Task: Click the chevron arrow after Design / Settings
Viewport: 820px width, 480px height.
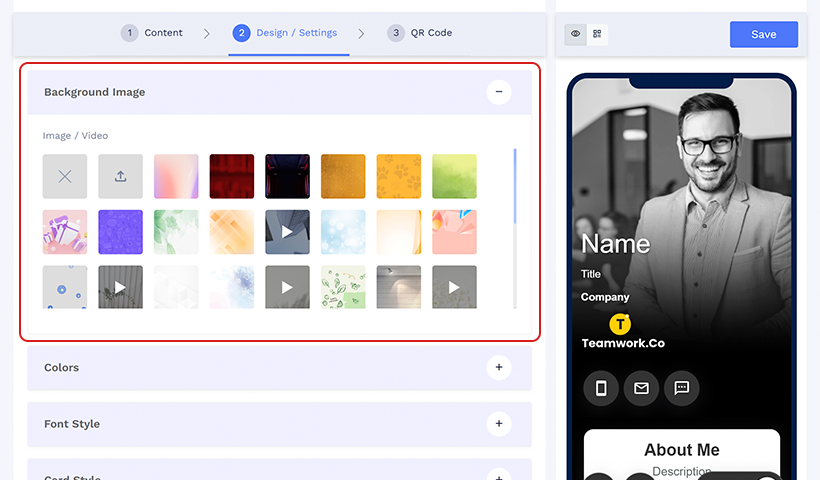Action: [361, 33]
